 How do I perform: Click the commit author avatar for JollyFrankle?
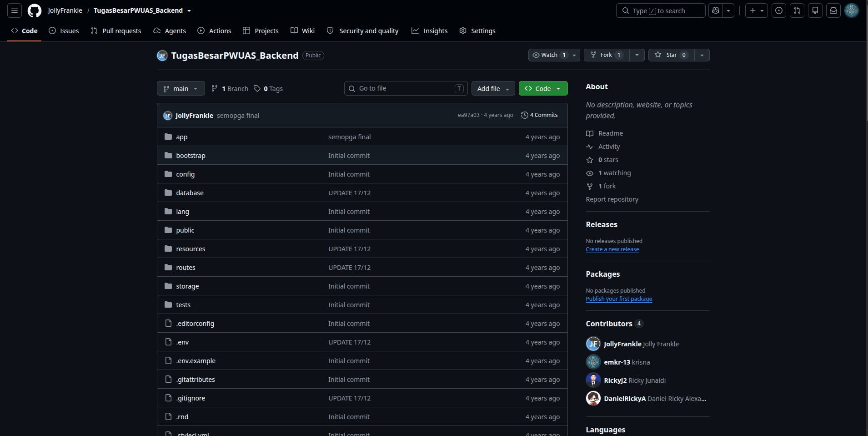168,116
